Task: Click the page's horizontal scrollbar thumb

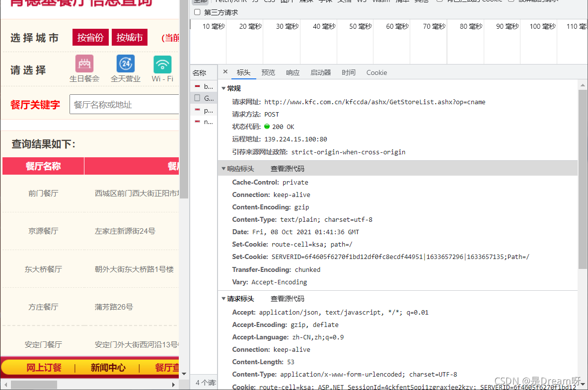Action: coord(34,385)
